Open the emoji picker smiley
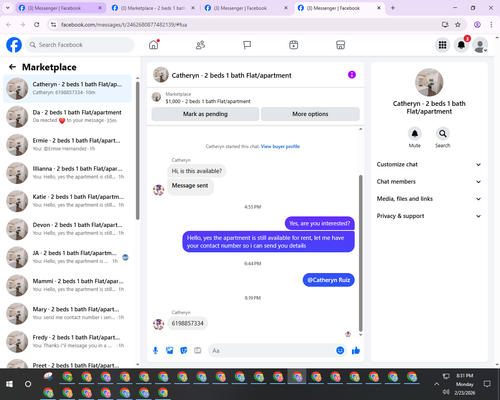 340,350
